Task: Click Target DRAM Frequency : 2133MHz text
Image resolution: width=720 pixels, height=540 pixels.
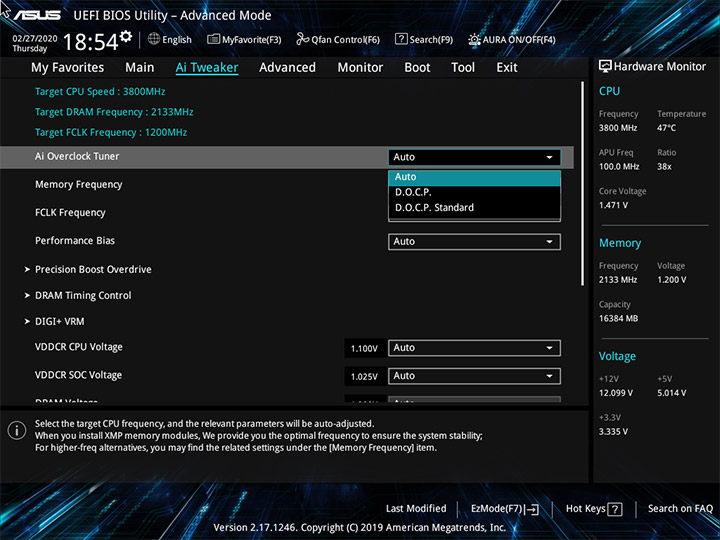Action: point(114,112)
